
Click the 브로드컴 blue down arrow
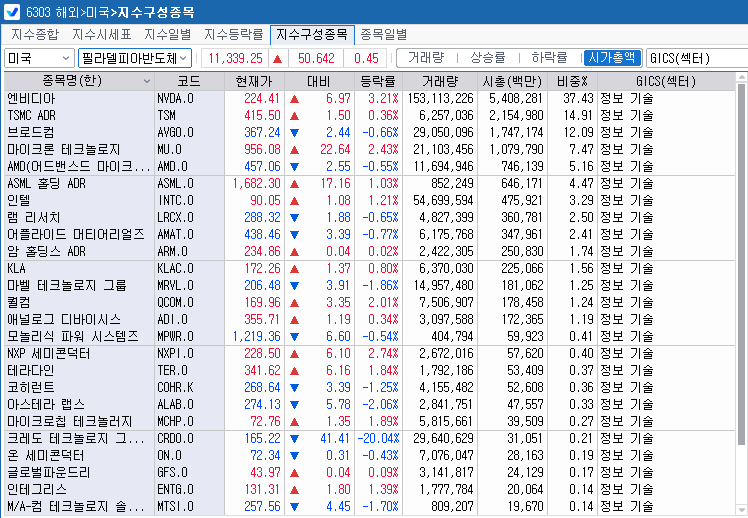(294, 133)
